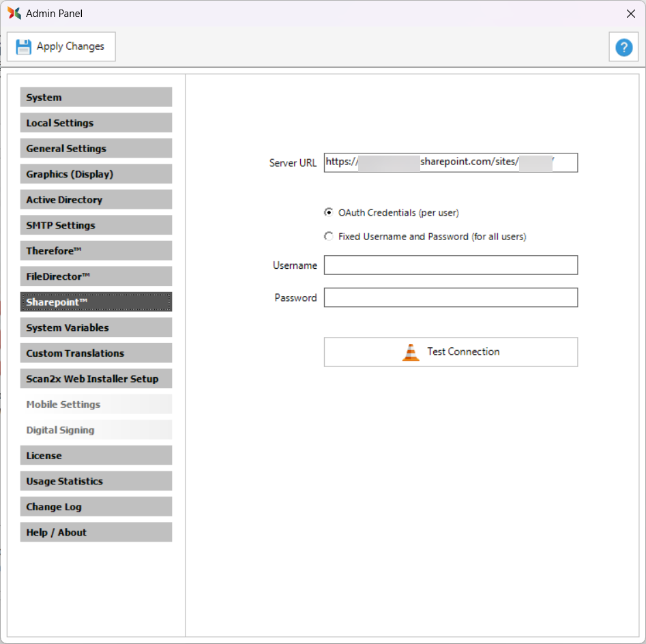Click the traffic cone Test Connection icon

(411, 352)
